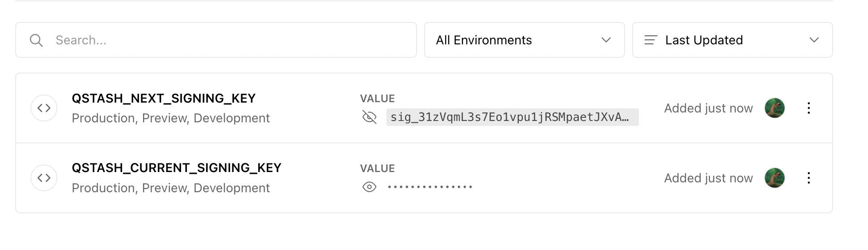Hide the QSTASH_NEXT_SIGNING_KEY value
The image size is (868, 250).
tap(369, 117)
